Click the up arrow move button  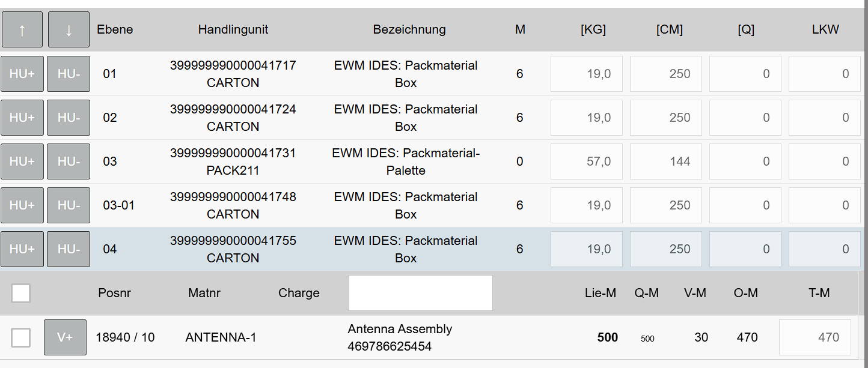pos(22,29)
